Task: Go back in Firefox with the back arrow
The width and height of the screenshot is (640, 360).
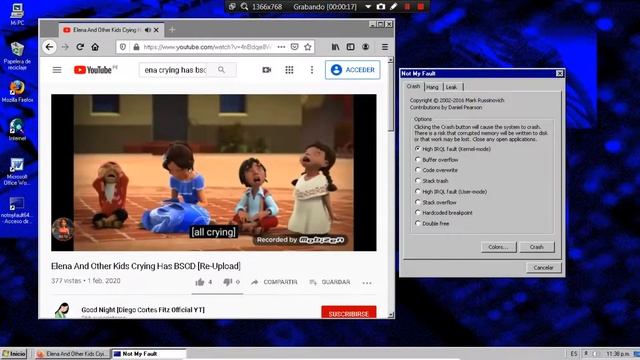Action: click(49, 47)
